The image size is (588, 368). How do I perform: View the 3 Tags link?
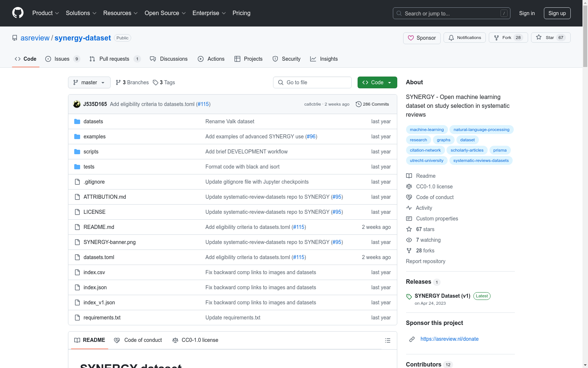164,82
